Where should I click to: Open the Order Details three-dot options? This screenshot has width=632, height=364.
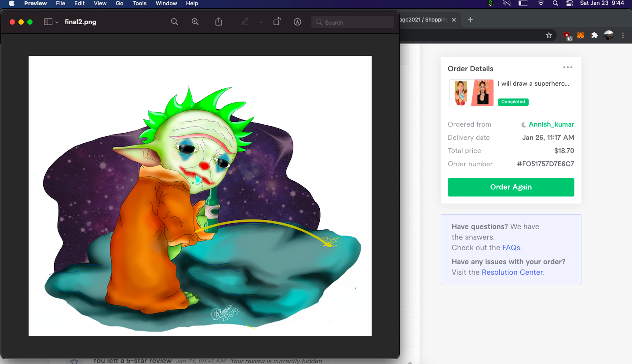click(x=568, y=67)
